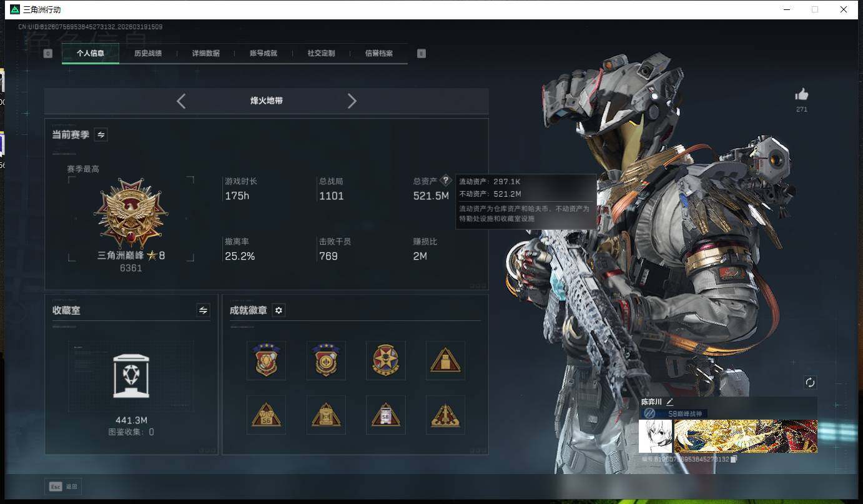Click the refresh icon near the character
863x504 pixels.
[x=811, y=383]
